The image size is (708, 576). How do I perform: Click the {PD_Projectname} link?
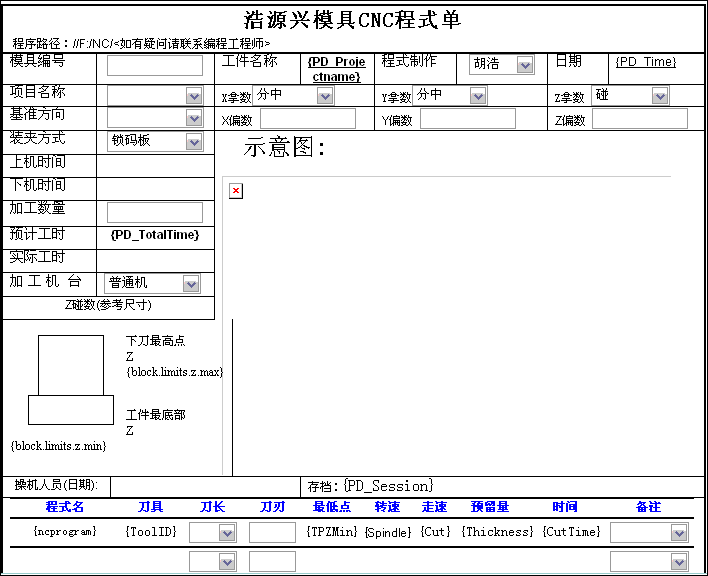[x=336, y=69]
